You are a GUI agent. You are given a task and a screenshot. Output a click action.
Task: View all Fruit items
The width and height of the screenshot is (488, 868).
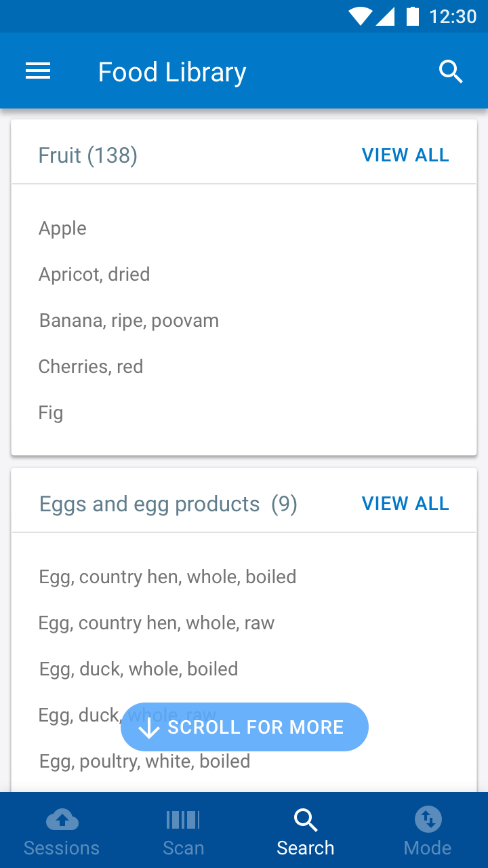405,155
